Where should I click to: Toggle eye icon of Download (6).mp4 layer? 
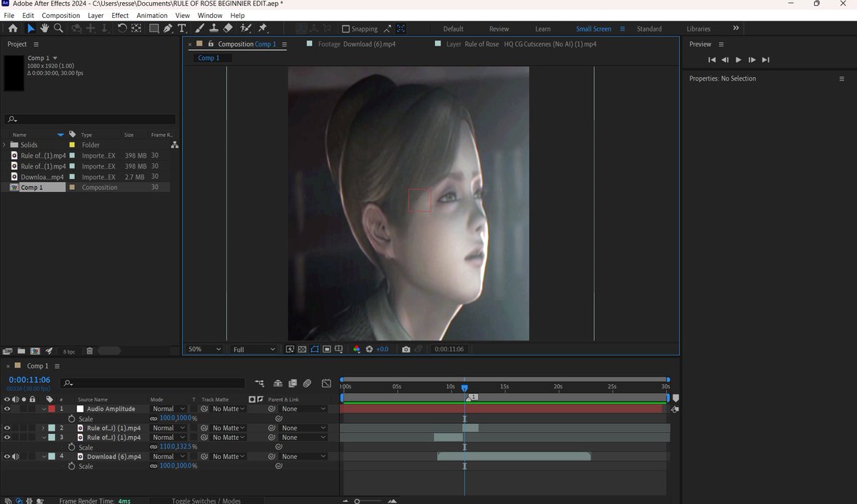click(7, 457)
